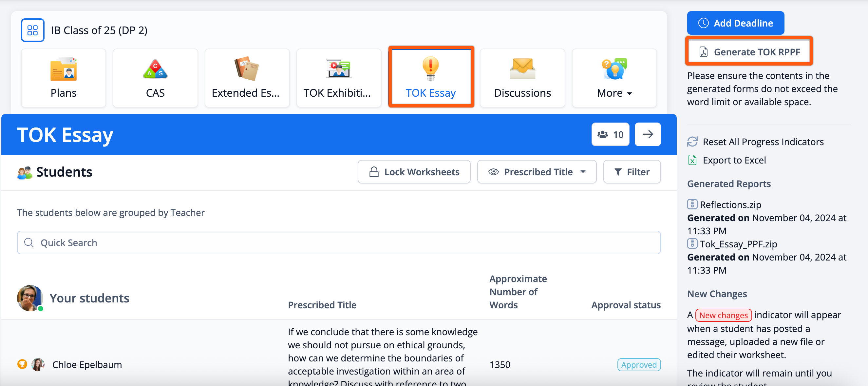Viewport: 868px width, 386px height.
Task: Click the Add Deadline button
Action: pos(735,23)
